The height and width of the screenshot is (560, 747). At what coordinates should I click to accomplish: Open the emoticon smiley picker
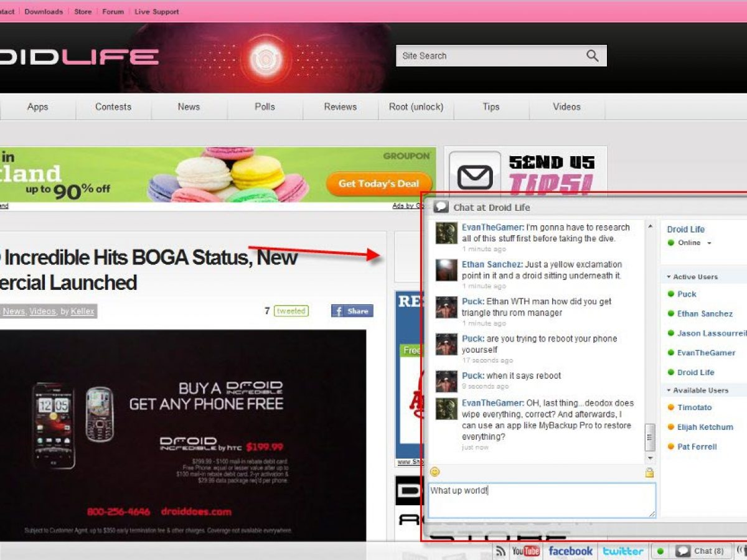435,472
